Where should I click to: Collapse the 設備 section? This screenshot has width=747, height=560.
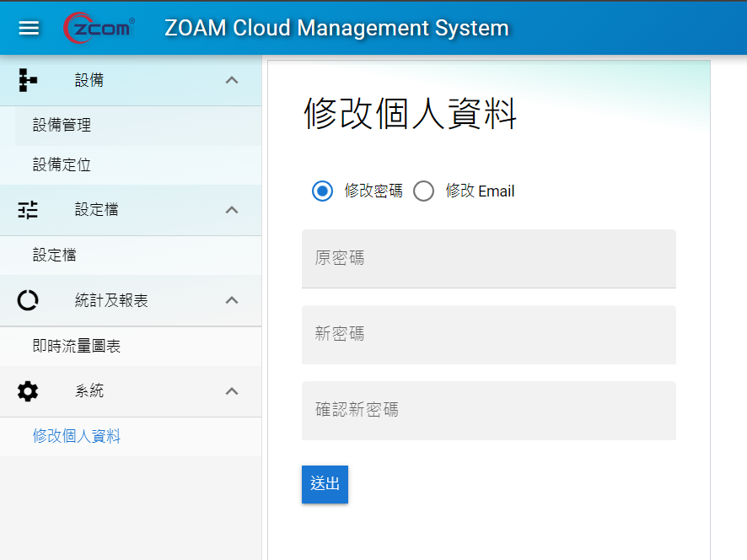232,79
